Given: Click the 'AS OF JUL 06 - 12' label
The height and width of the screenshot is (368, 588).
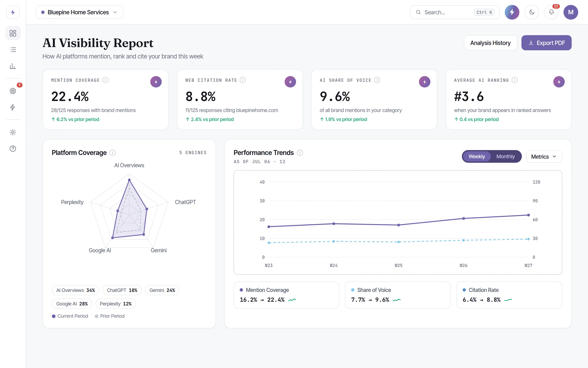Looking at the screenshot, I should click(x=259, y=162).
